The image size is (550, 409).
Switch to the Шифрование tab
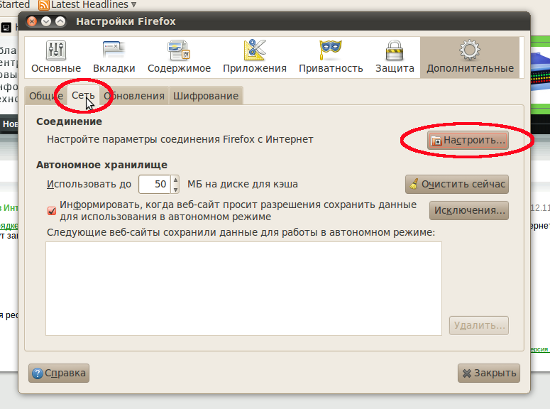[x=206, y=96]
